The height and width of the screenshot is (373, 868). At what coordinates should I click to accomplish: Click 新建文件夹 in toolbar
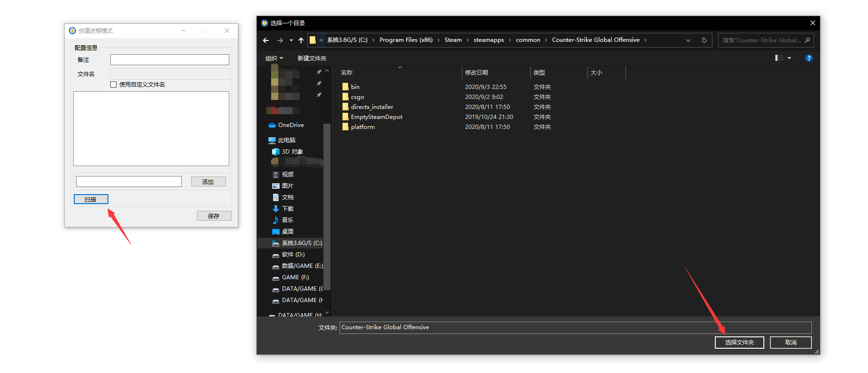point(312,58)
